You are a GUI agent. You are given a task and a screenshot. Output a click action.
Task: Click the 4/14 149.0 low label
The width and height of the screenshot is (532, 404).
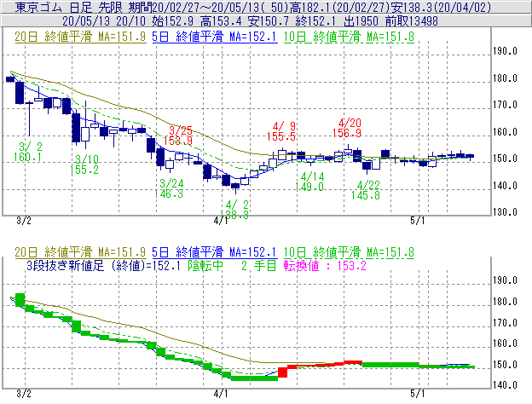point(309,182)
